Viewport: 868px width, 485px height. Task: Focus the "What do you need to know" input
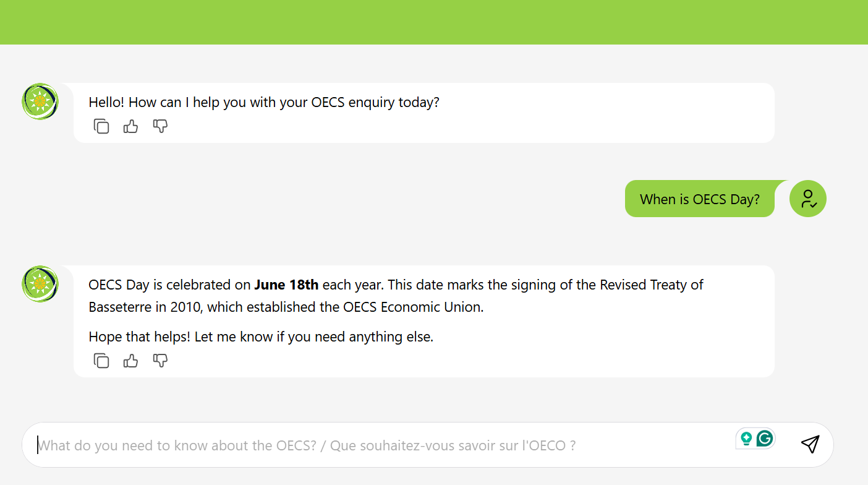coord(371,445)
